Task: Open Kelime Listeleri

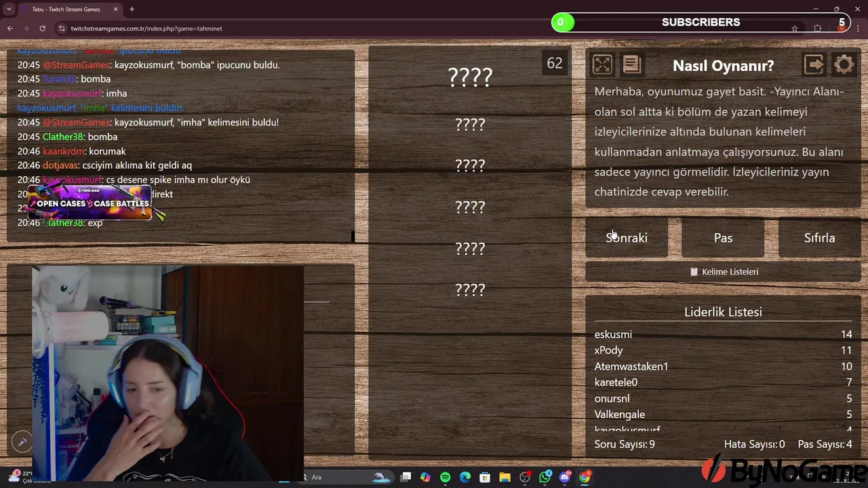Action: pyautogui.click(x=723, y=272)
